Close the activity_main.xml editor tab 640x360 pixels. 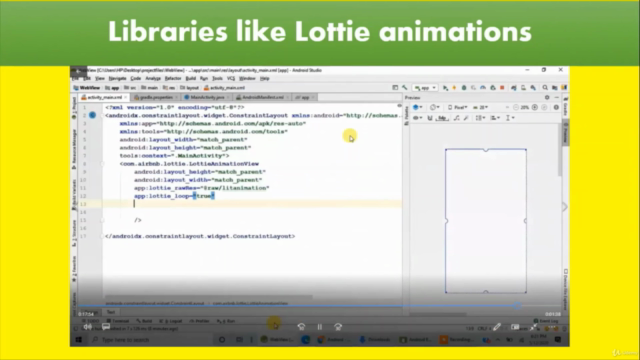[x=125, y=98]
